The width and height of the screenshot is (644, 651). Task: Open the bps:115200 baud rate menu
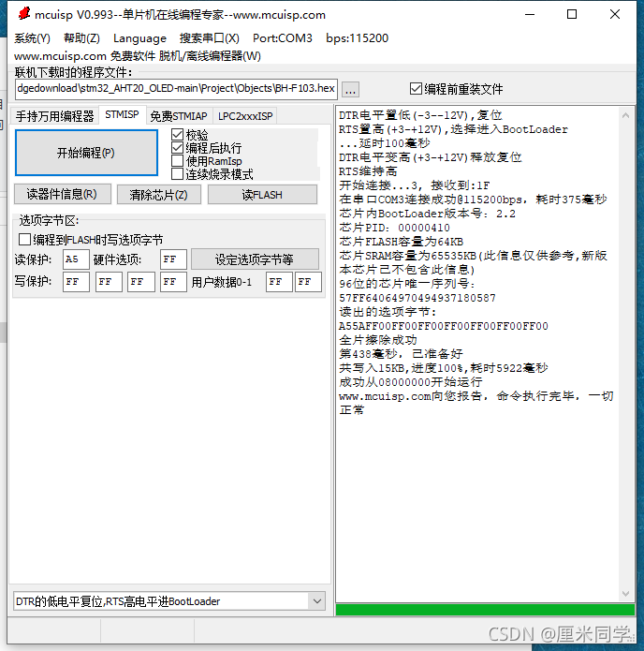coord(357,38)
